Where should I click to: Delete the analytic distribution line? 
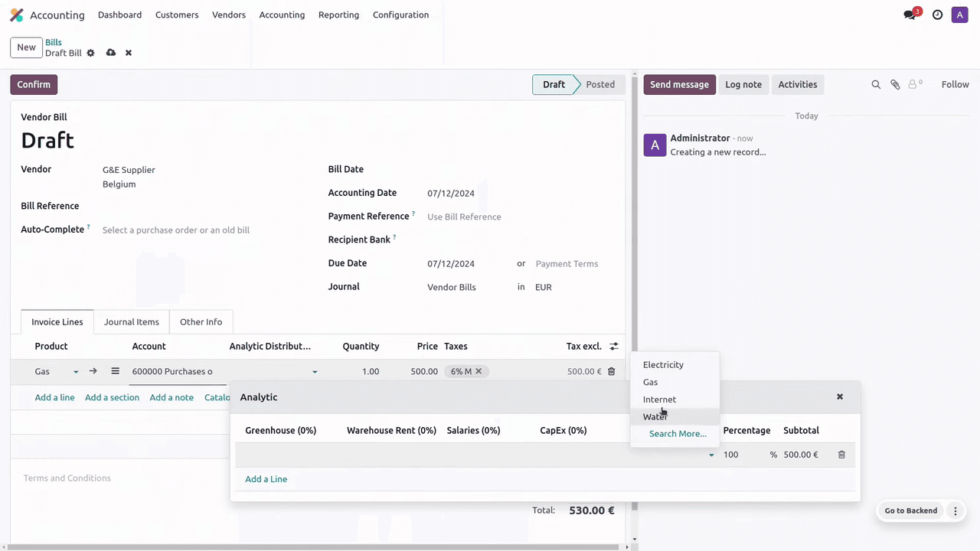click(x=841, y=455)
